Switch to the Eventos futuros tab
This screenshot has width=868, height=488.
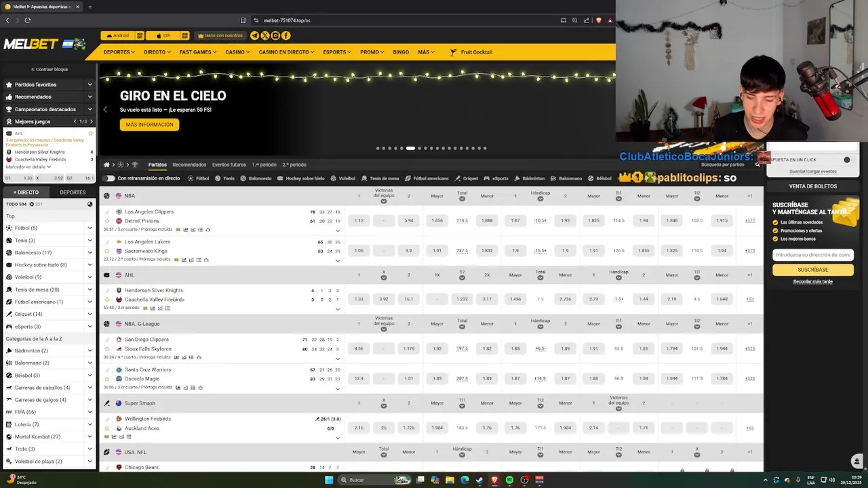pyautogui.click(x=229, y=165)
